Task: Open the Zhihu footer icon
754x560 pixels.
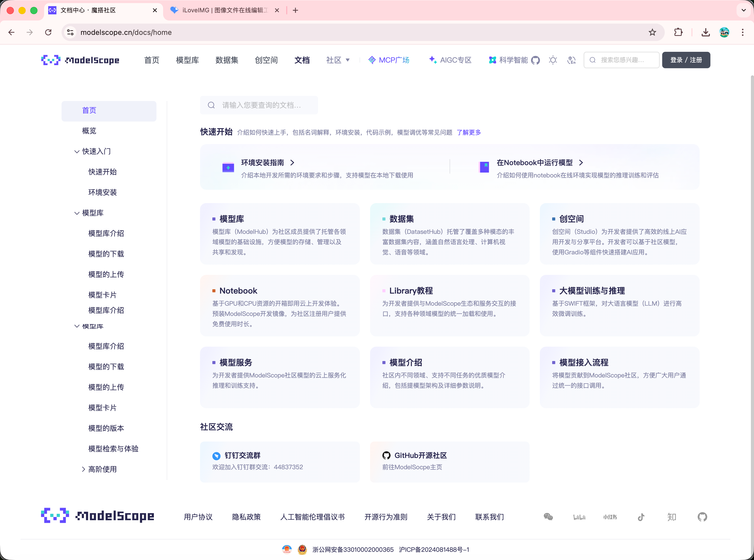Action: (x=672, y=517)
